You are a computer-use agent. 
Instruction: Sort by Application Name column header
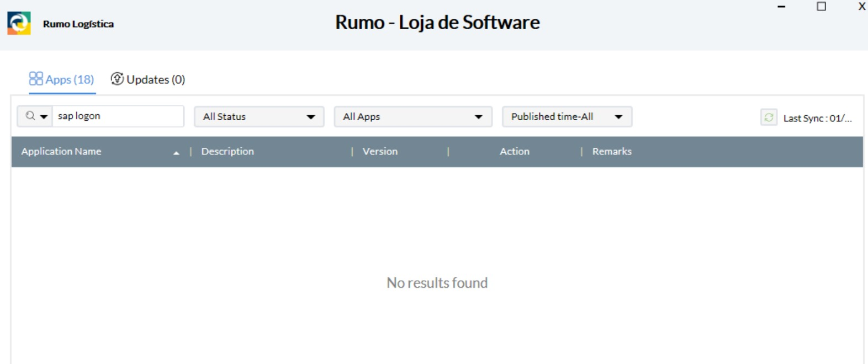pos(61,152)
